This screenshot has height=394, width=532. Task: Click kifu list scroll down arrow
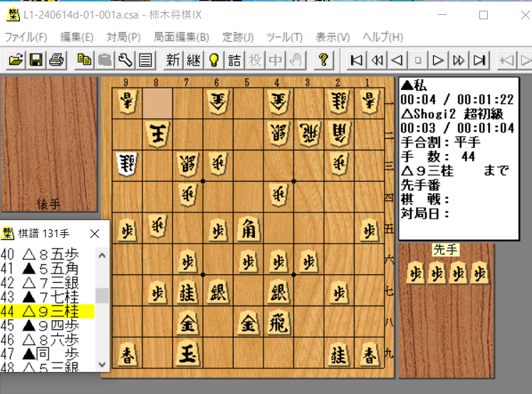[x=102, y=365]
